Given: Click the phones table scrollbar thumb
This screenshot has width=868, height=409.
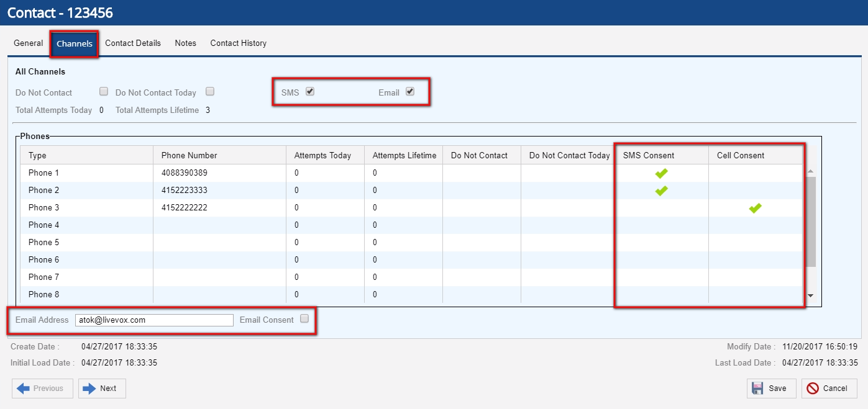Looking at the screenshot, I should click(810, 221).
